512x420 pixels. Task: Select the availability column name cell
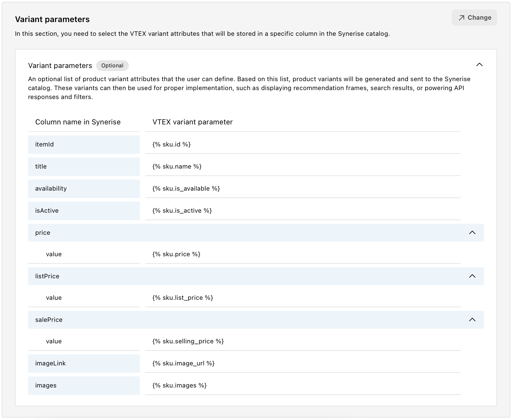pos(84,189)
